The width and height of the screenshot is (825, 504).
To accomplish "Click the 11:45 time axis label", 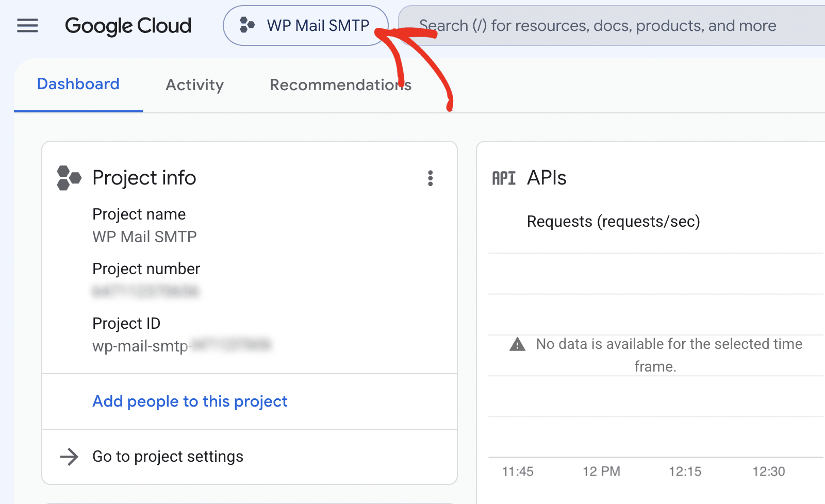I will (518, 472).
